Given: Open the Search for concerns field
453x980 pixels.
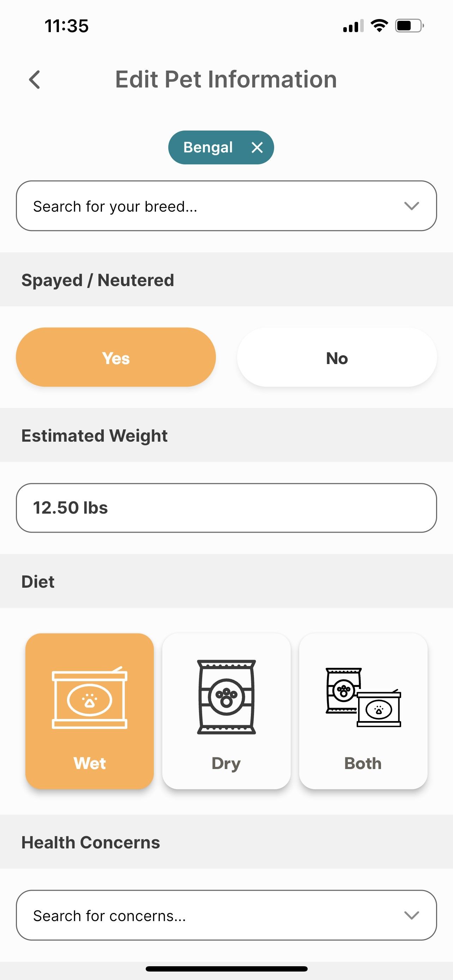Looking at the screenshot, I should point(226,915).
